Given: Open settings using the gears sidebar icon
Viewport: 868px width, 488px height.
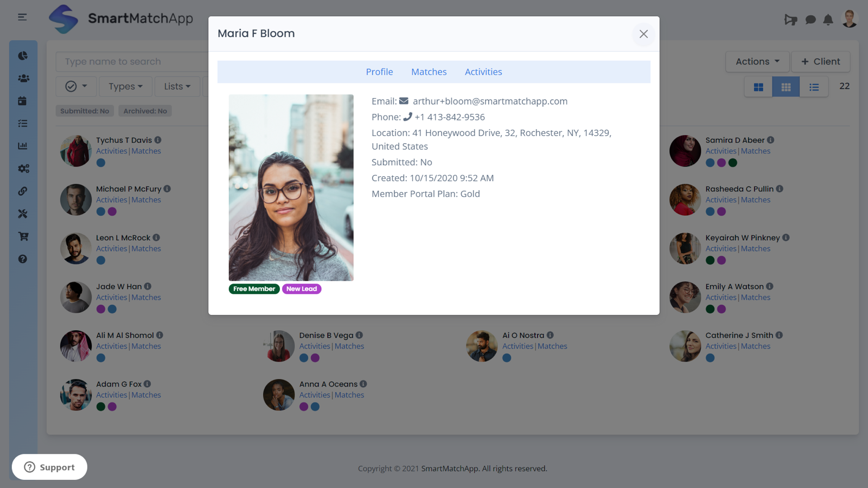Looking at the screenshot, I should 23,168.
